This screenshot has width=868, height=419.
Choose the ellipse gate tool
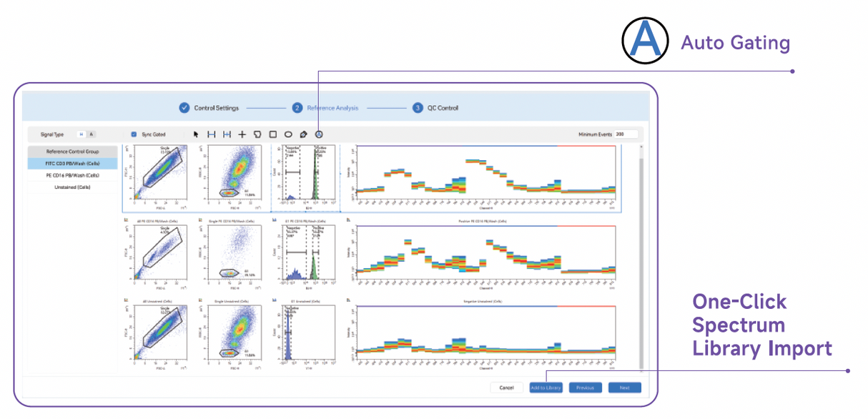[x=289, y=134]
